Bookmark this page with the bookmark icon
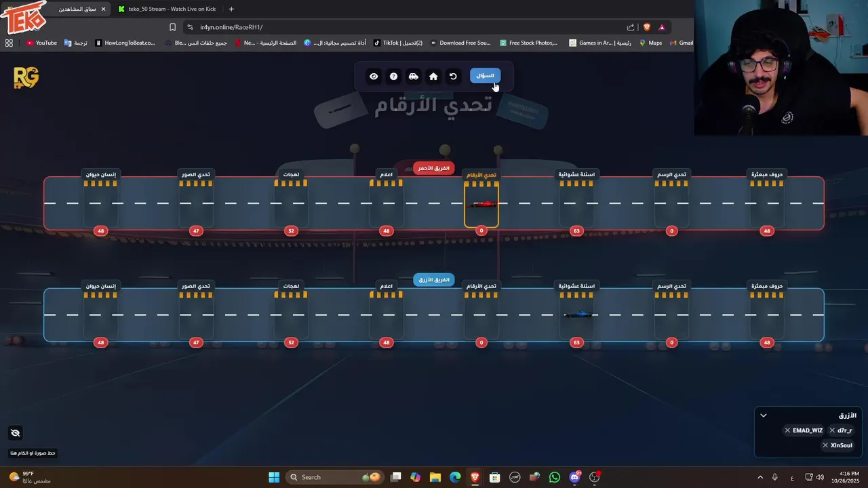This screenshot has height=488, width=868. (x=172, y=27)
